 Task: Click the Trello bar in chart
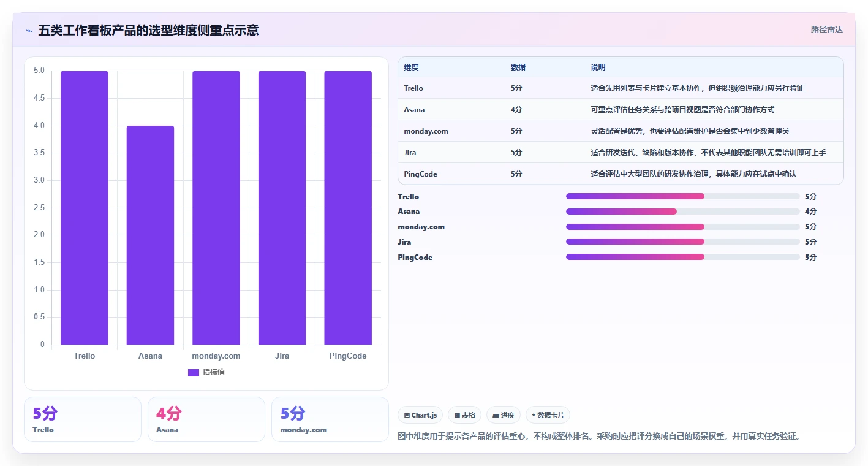(x=85, y=208)
